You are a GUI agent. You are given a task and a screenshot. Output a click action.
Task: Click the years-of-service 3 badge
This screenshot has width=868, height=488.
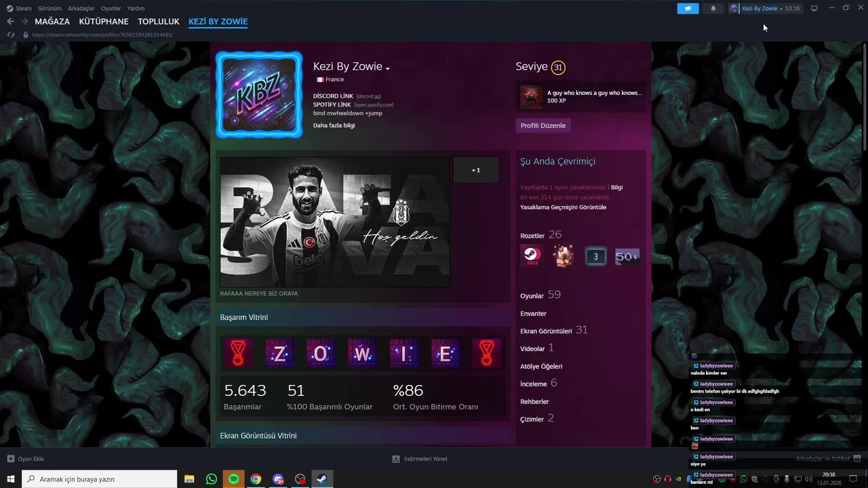595,256
